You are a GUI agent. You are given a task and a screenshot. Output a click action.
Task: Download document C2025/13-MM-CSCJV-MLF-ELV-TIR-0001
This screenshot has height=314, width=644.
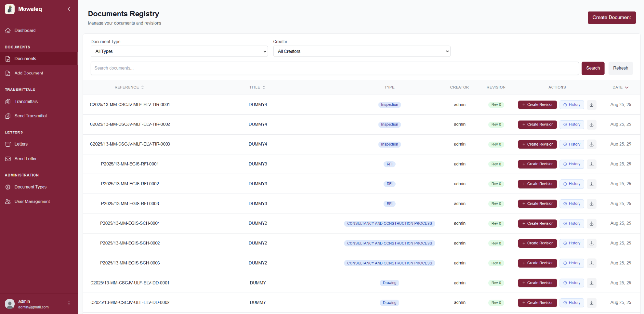(591, 104)
